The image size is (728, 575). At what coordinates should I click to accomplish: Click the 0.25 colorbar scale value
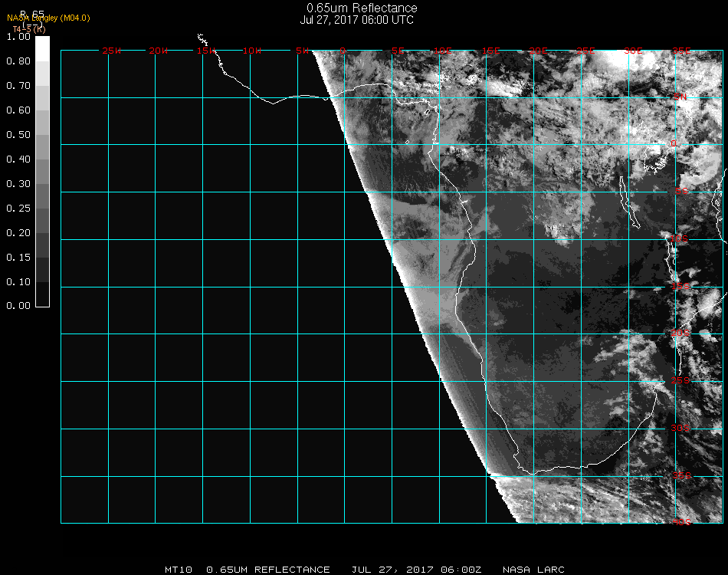pyautogui.click(x=18, y=209)
